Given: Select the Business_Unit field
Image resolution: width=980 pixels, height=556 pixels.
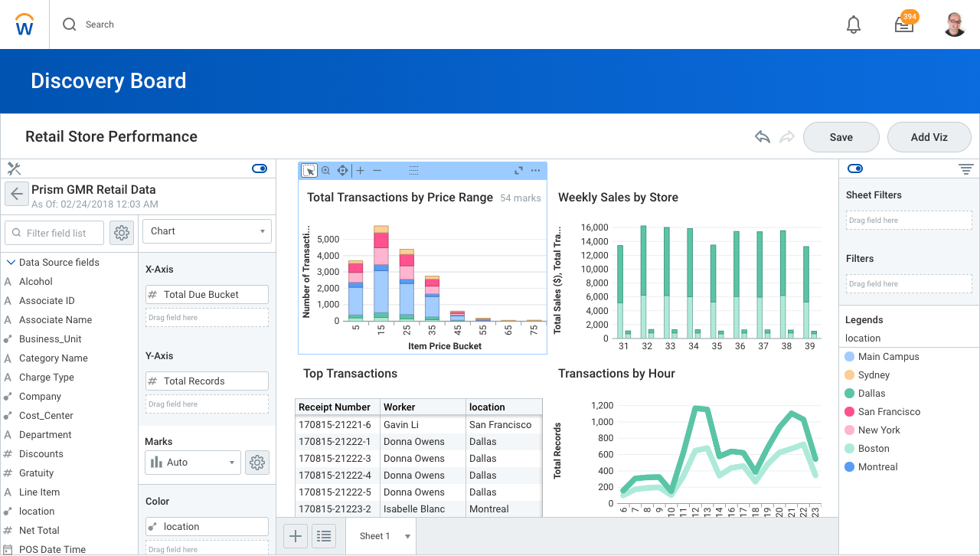Looking at the screenshot, I should (51, 339).
